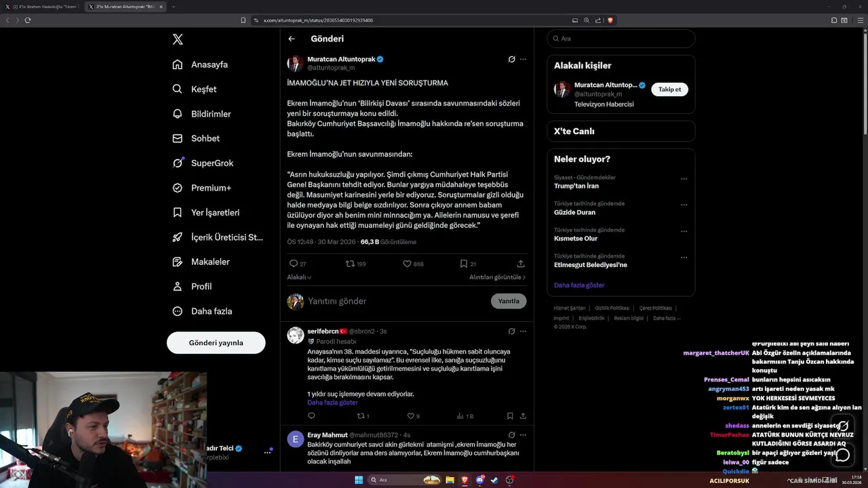Viewport: 868px width, 488px height.
Task: Open the more options on the main post
Action: click(523, 59)
